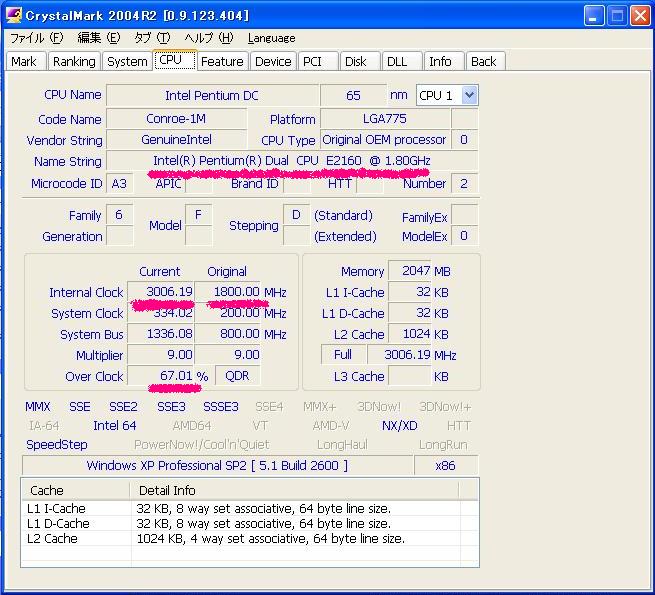Click the Cache column header
This screenshot has width=655, height=595.
pos(76,490)
